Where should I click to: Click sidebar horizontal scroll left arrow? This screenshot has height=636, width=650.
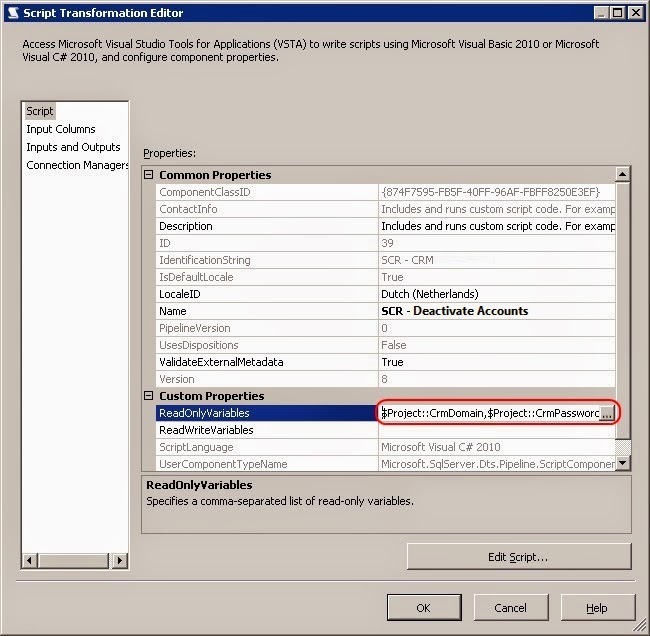(29, 561)
